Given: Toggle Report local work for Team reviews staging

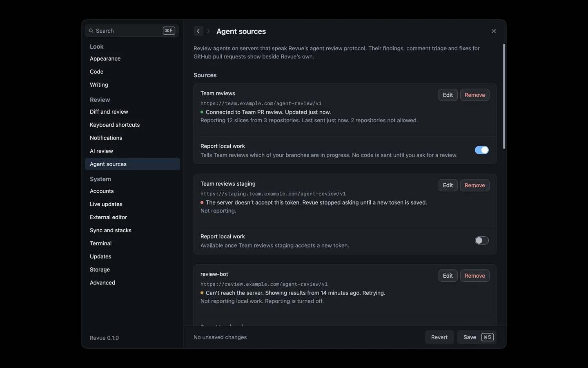Looking at the screenshot, I should (x=482, y=240).
